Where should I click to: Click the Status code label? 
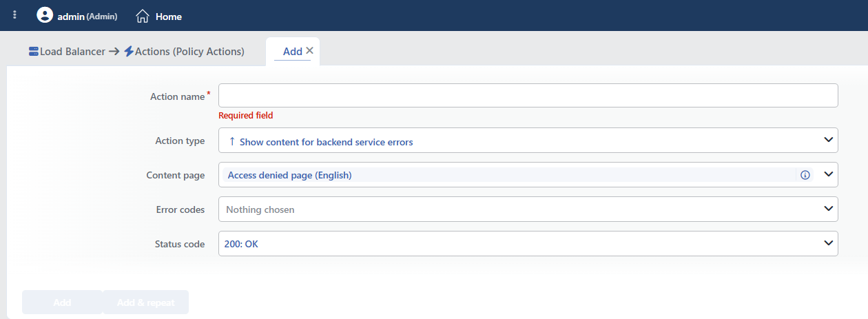pyautogui.click(x=180, y=244)
